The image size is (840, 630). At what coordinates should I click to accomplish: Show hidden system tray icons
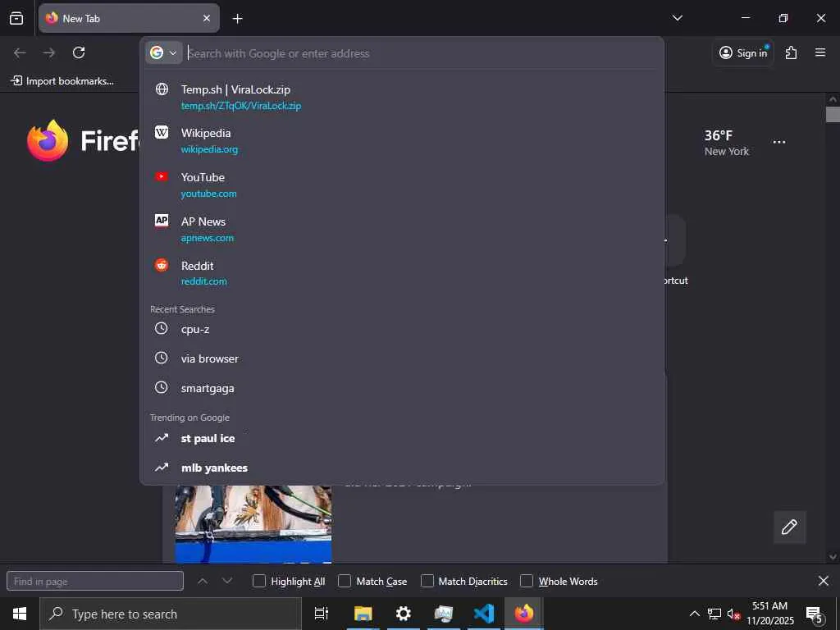pos(694,614)
